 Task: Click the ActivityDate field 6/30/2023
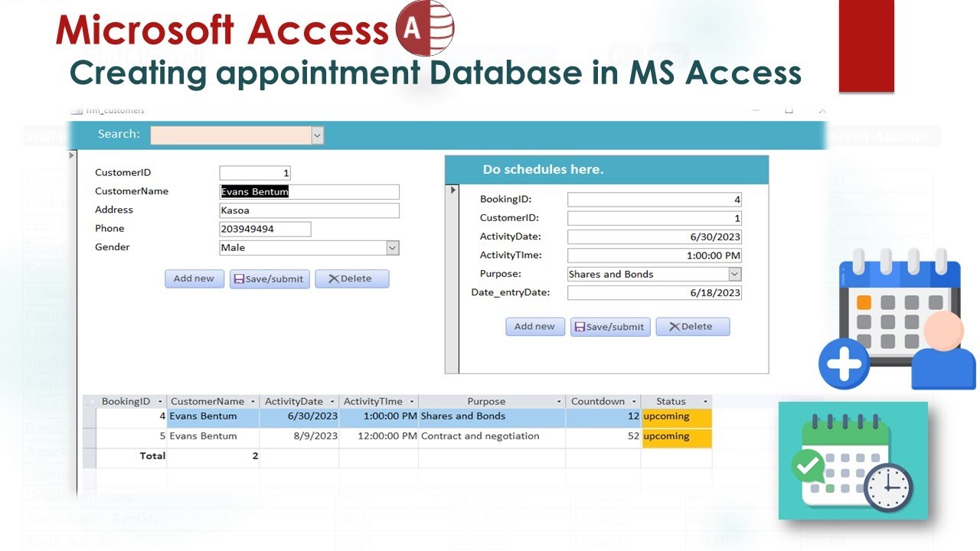click(655, 236)
